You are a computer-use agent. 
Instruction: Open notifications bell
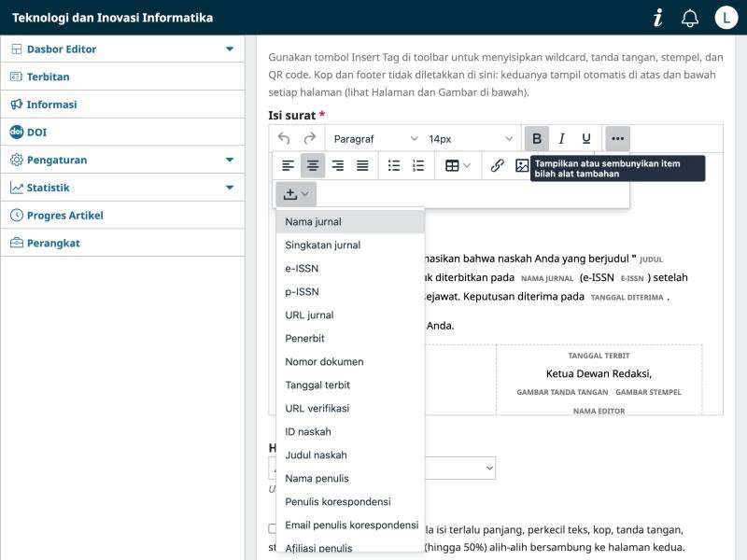(x=690, y=18)
